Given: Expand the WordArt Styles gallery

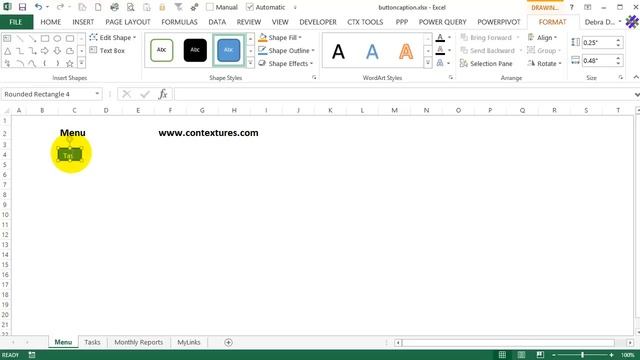Looking at the screenshot, I should pos(428,63).
